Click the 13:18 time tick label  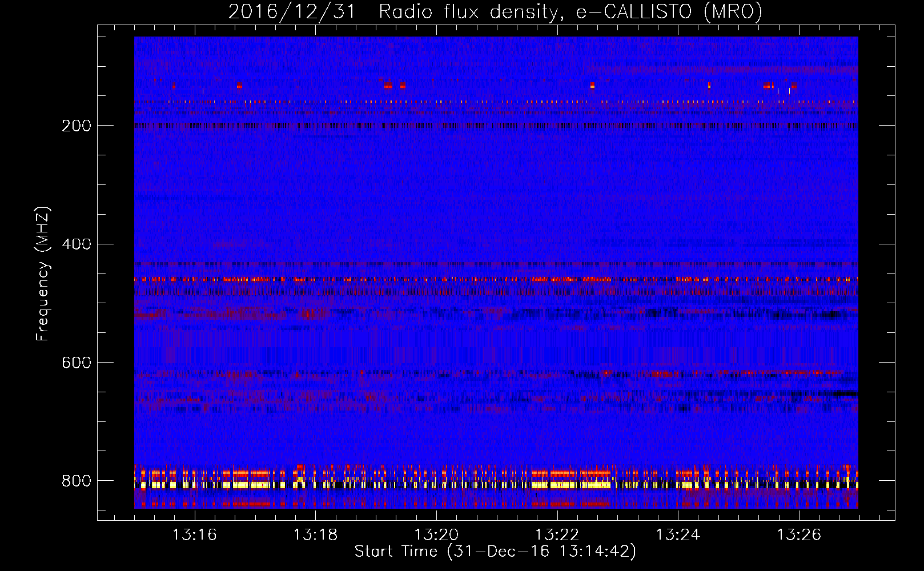point(316,534)
